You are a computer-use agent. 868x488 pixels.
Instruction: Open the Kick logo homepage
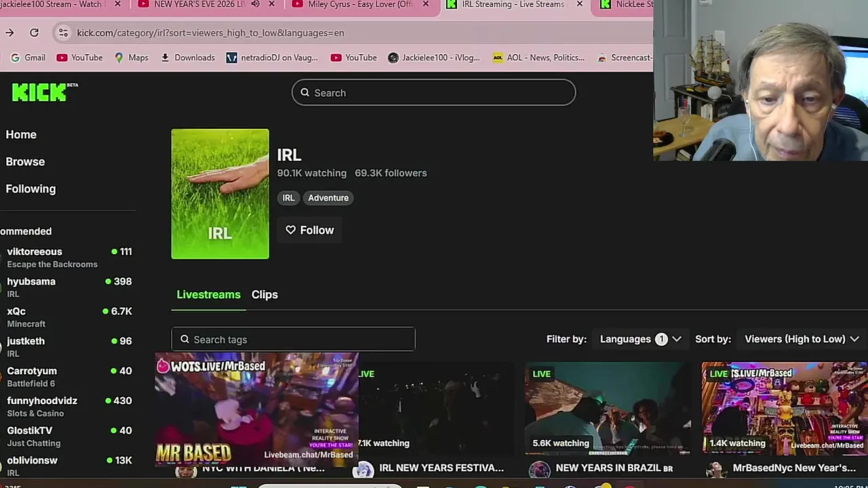pos(44,91)
